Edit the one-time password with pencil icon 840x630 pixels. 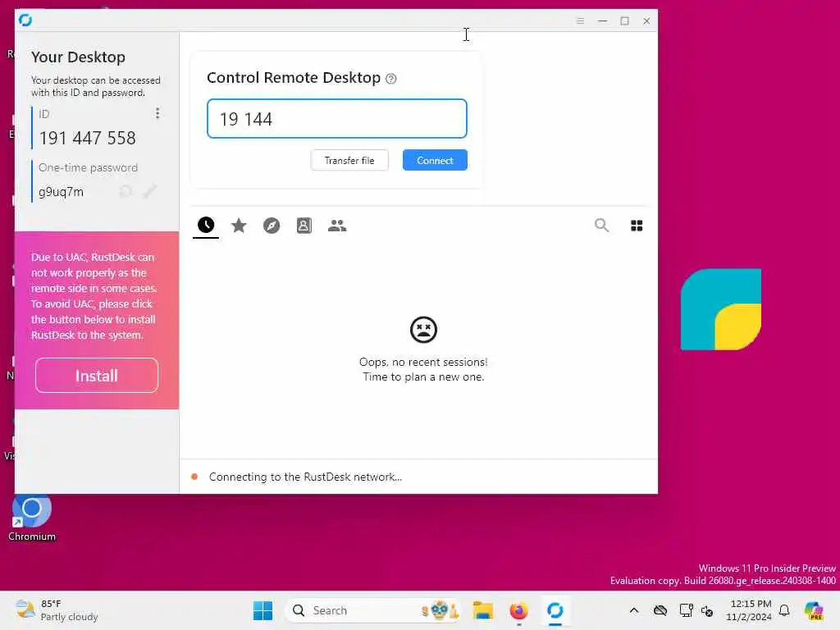point(150,191)
